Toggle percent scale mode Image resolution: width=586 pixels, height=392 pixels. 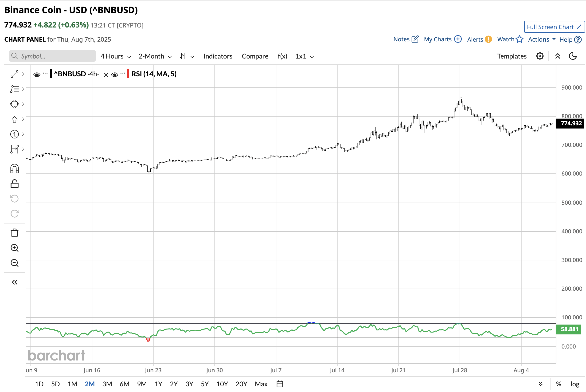tap(559, 384)
